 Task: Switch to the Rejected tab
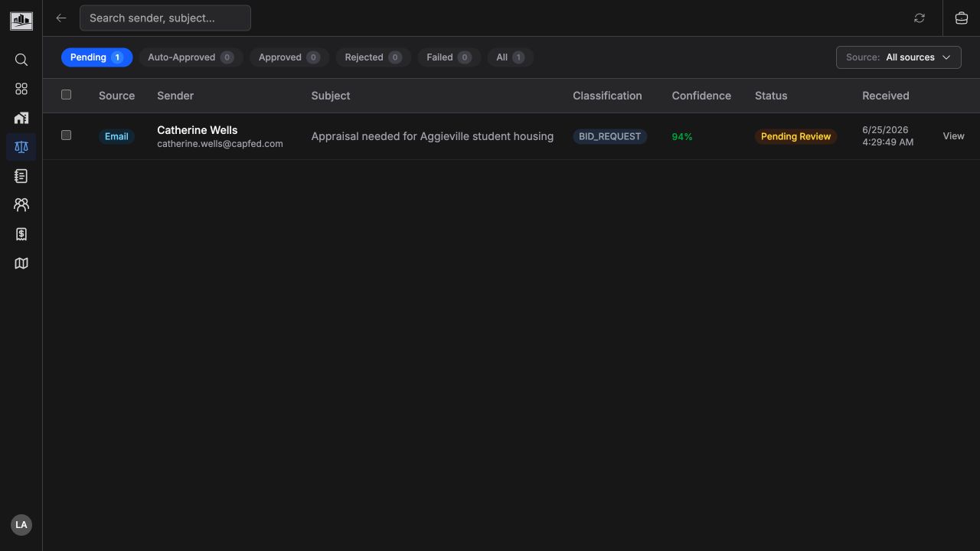pos(373,57)
